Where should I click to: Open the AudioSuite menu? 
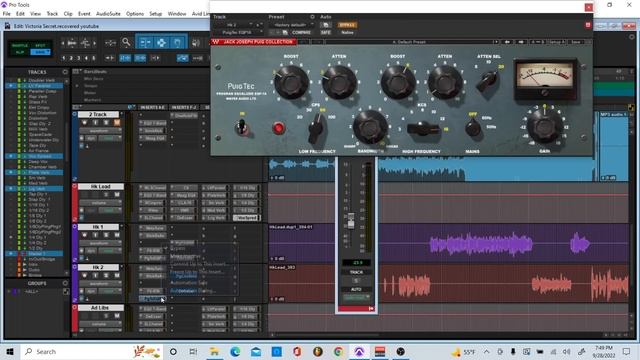click(108, 13)
